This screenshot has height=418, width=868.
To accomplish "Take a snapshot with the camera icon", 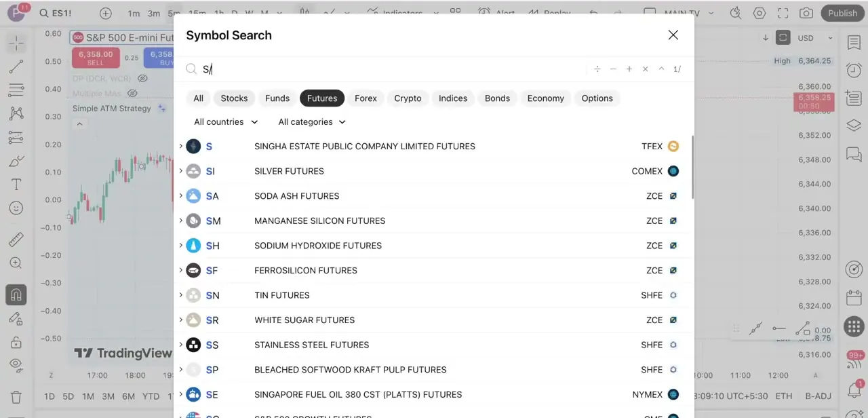I will [x=806, y=13].
